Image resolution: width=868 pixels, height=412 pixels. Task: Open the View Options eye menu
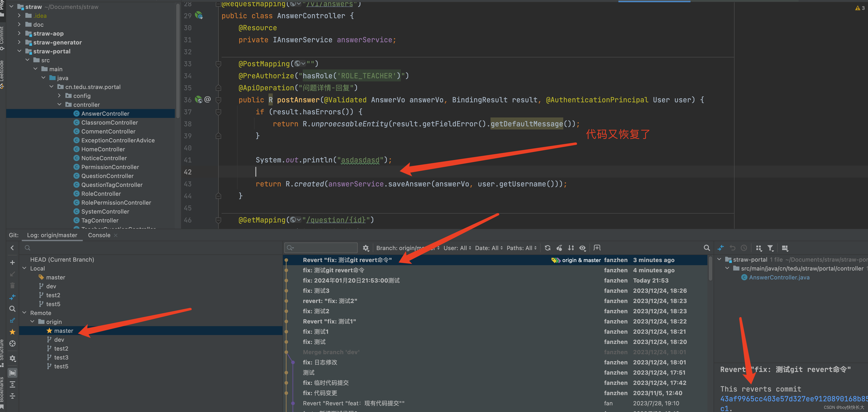click(x=583, y=248)
